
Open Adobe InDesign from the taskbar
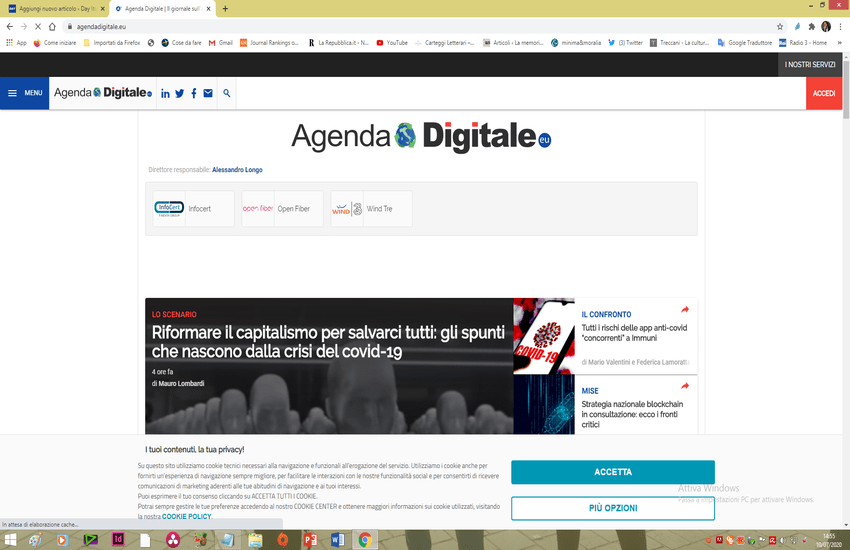[118, 539]
